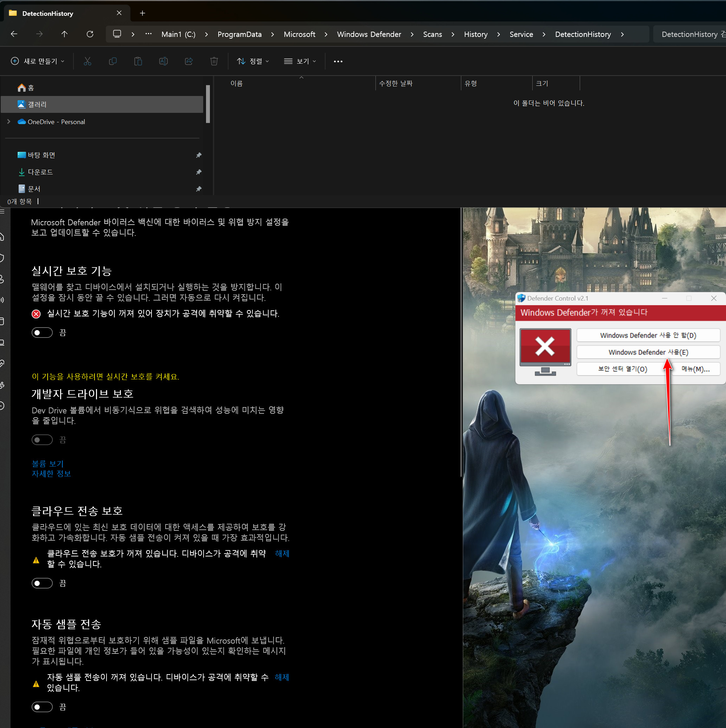Close the DetectionHistory tab

[119, 13]
